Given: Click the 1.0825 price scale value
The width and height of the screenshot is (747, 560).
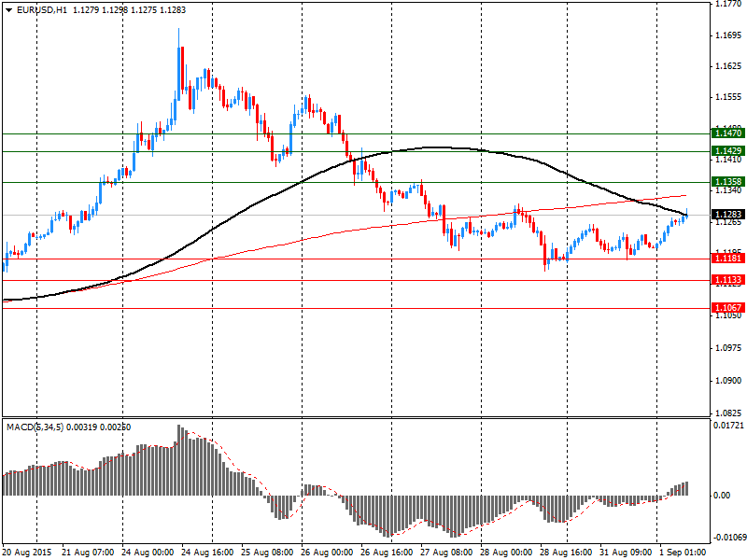Looking at the screenshot, I should pyautogui.click(x=728, y=413).
